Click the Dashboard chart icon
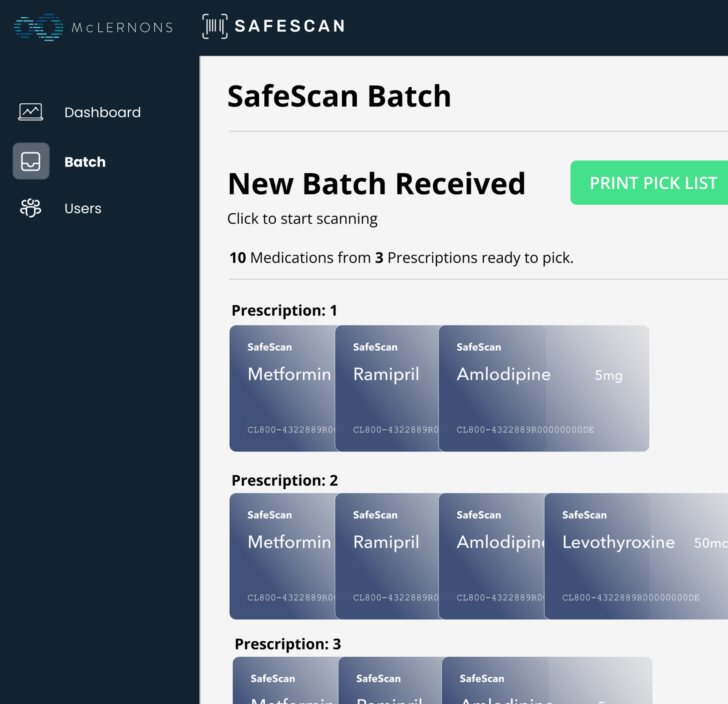Viewport: 728px width, 704px height. click(x=30, y=112)
